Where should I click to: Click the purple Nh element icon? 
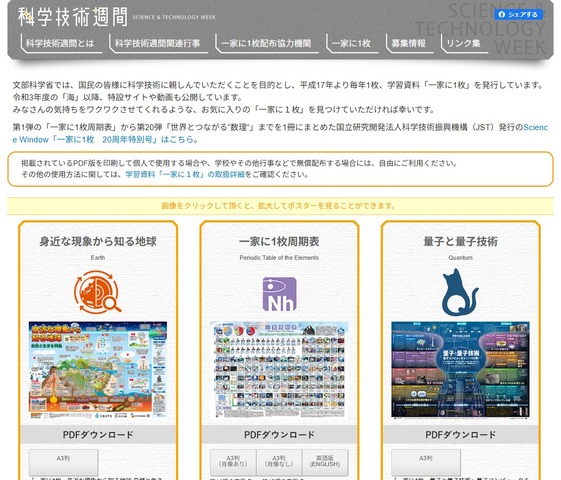point(279,294)
